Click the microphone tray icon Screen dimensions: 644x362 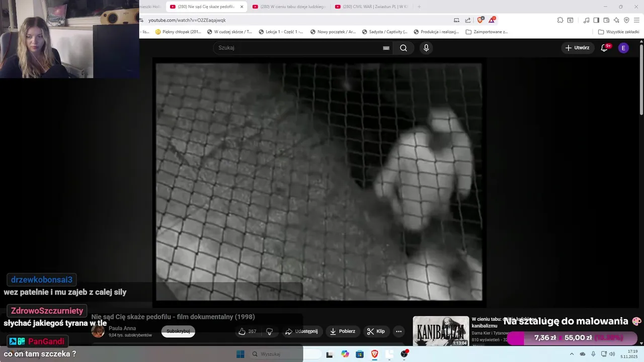tap(593, 354)
